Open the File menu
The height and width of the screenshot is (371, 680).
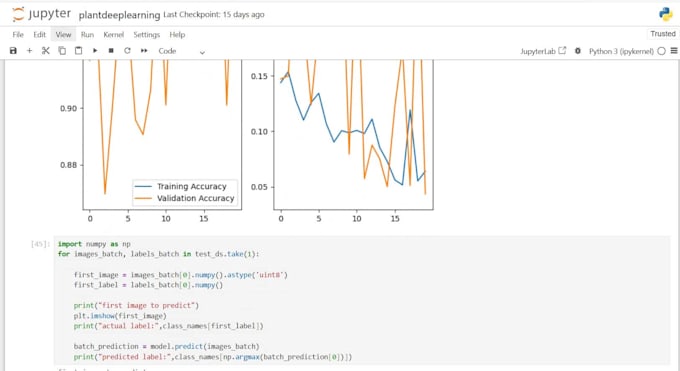point(18,35)
